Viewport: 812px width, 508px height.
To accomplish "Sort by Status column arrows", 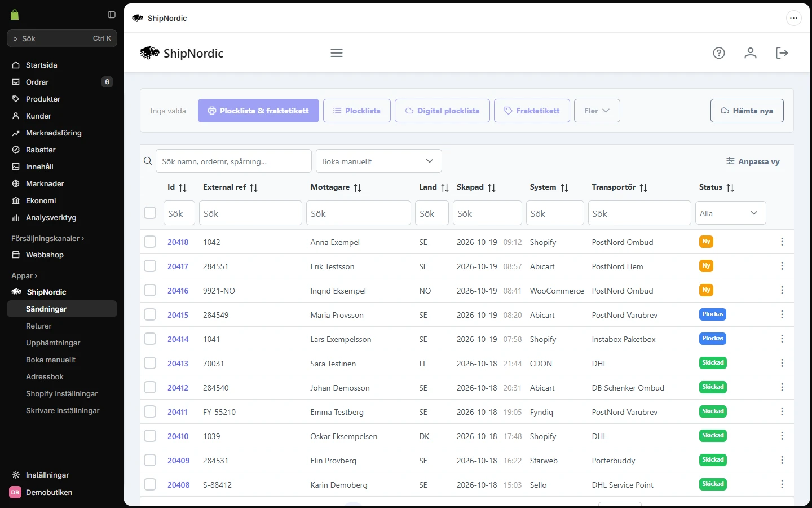I will (x=730, y=187).
